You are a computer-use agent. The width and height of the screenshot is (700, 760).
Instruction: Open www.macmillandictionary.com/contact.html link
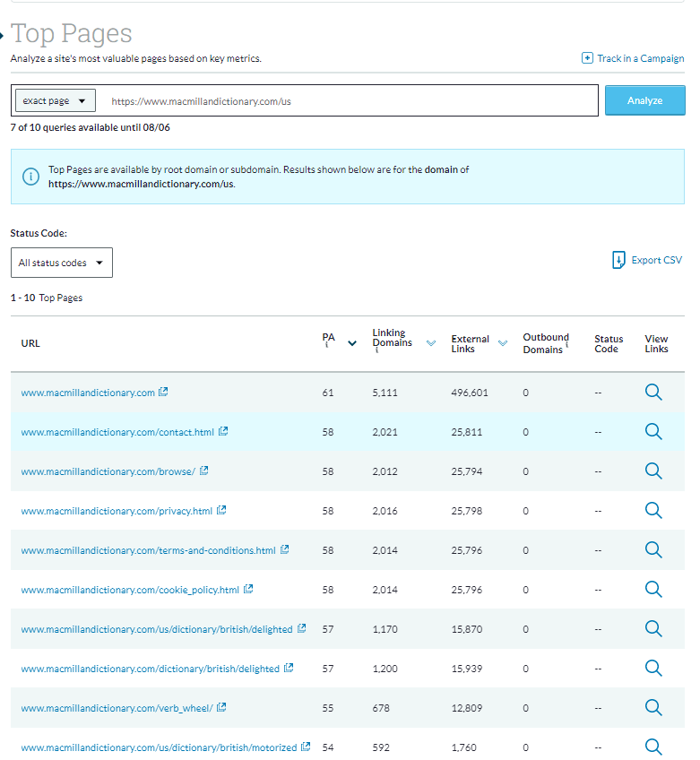click(x=117, y=432)
